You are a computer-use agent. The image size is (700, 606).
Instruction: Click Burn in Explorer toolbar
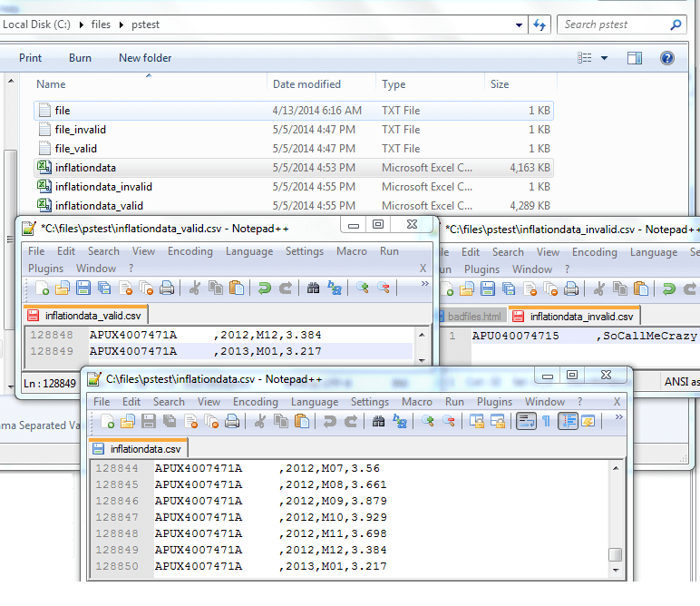[80, 58]
